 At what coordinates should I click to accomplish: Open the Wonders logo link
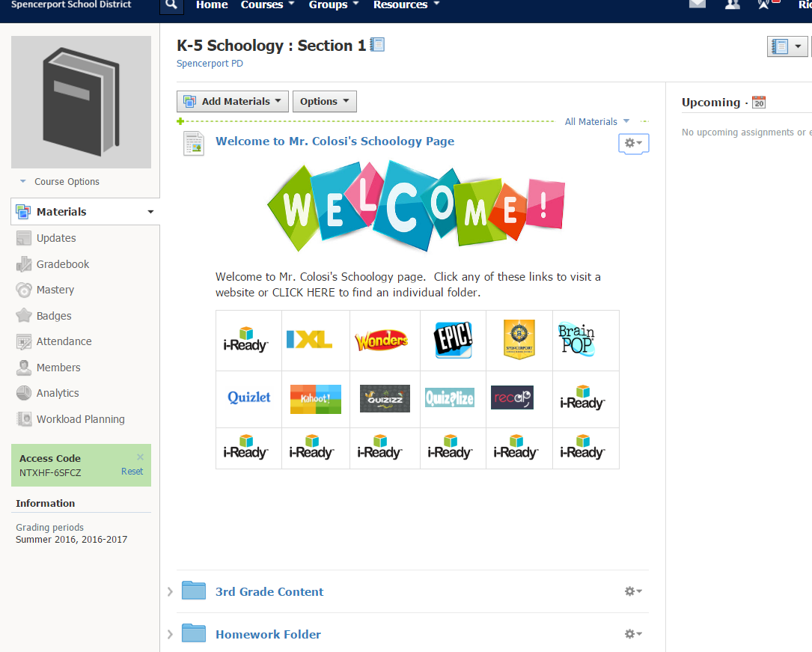tap(382, 341)
